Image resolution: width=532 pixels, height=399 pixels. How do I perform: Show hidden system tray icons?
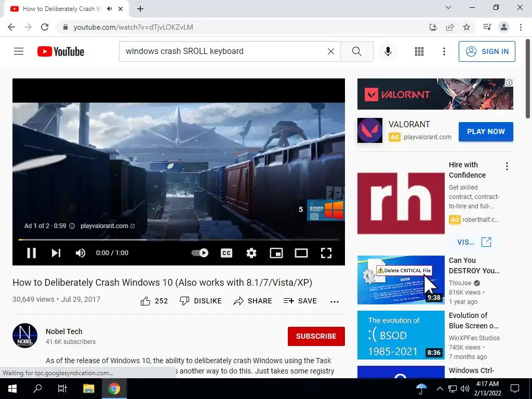(x=440, y=389)
